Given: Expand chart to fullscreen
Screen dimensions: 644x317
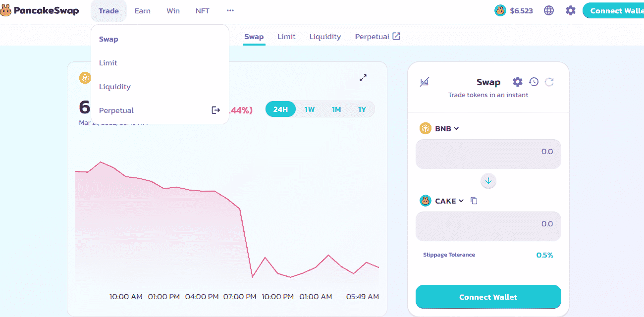Looking at the screenshot, I should tap(363, 78).
